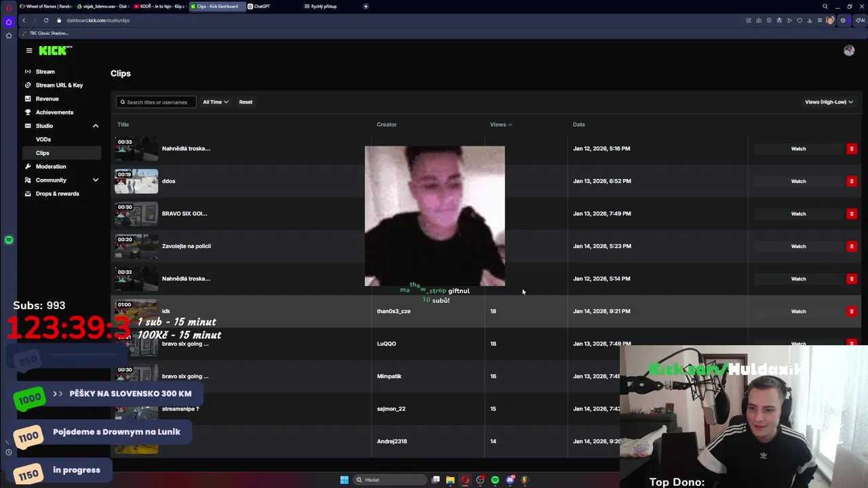The height and width of the screenshot is (488, 868).
Task: Open Spotify icon in Opera sidebar
Action: tap(9, 240)
